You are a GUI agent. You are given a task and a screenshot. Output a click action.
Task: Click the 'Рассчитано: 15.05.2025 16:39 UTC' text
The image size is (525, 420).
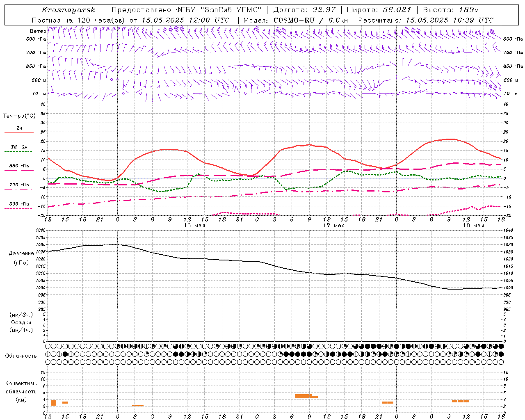(x=426, y=20)
